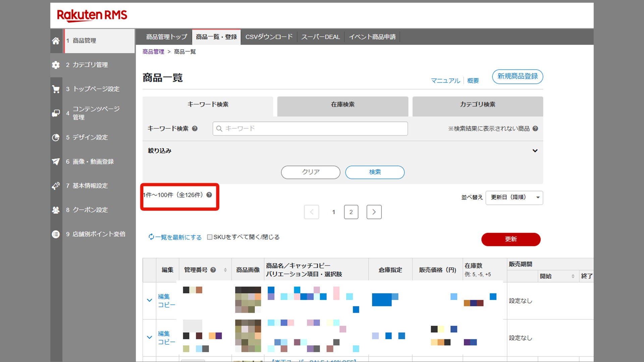The image size is (644, 362).
Task: Expand the second product row chevron
Action: [x=150, y=337]
